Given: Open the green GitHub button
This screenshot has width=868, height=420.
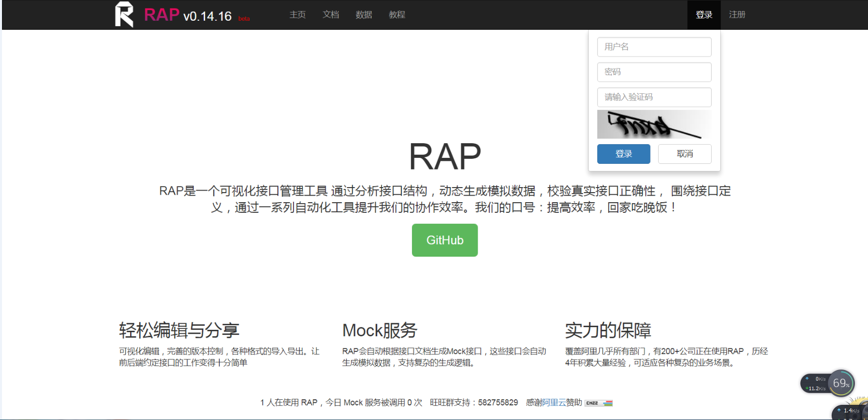Looking at the screenshot, I should pyautogui.click(x=445, y=240).
